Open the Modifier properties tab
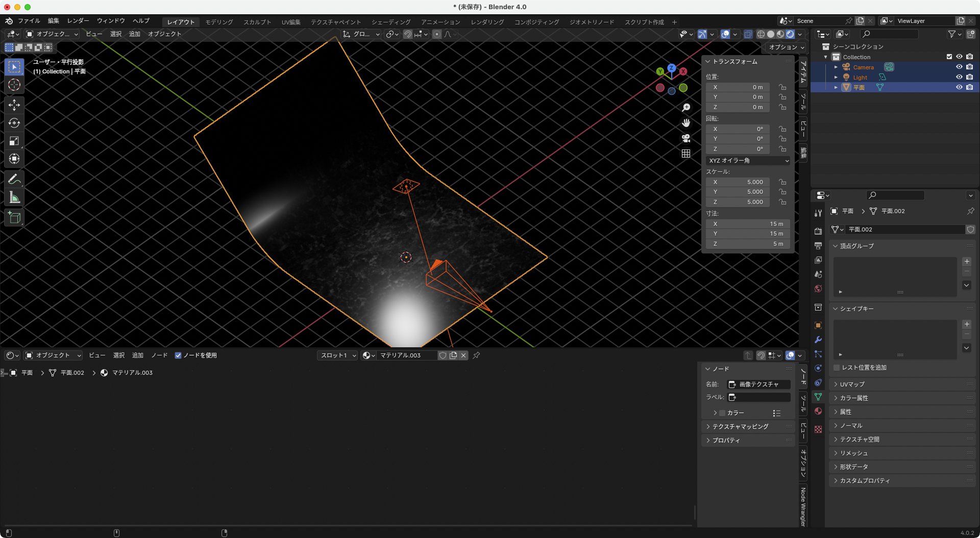The height and width of the screenshot is (538, 980). click(x=819, y=339)
